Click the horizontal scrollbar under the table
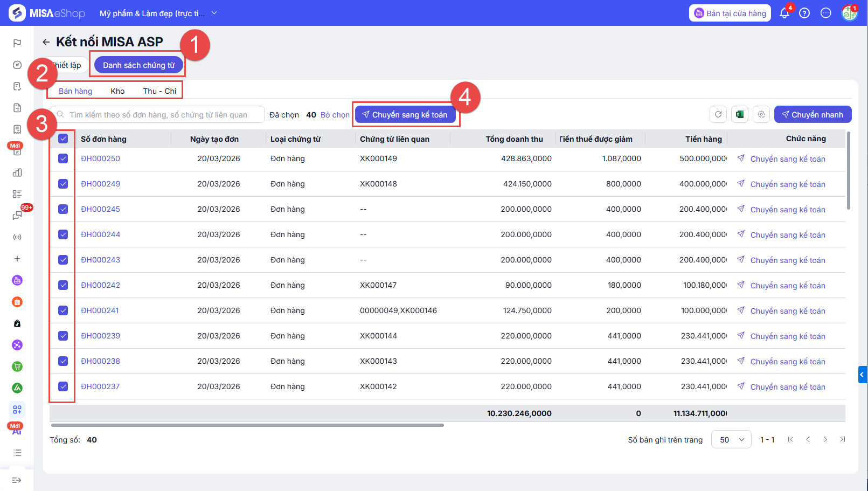This screenshot has width=868, height=491. pyautogui.click(x=247, y=425)
